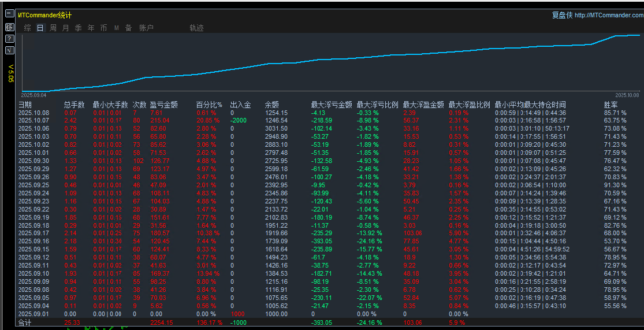644x330 pixels.
Task: Open the 备 notes tab
Action: coord(128,28)
